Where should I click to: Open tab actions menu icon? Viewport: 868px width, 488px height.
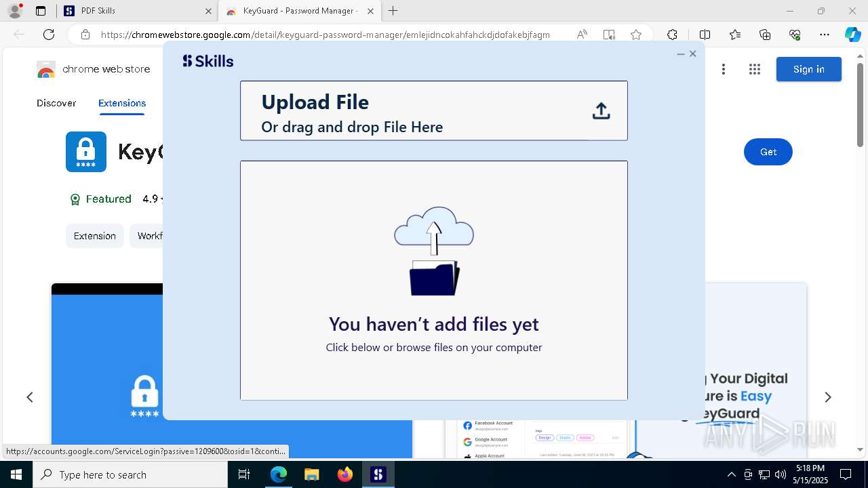pos(41,11)
